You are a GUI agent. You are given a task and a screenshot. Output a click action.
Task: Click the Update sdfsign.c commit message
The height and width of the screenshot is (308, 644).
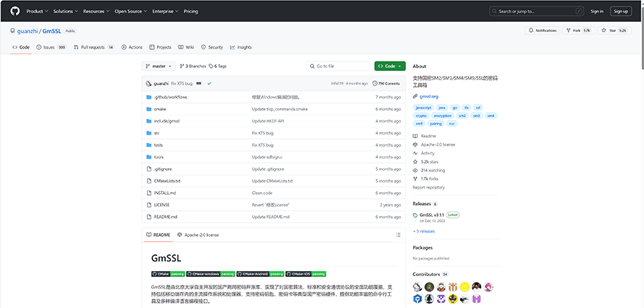[x=267, y=157]
